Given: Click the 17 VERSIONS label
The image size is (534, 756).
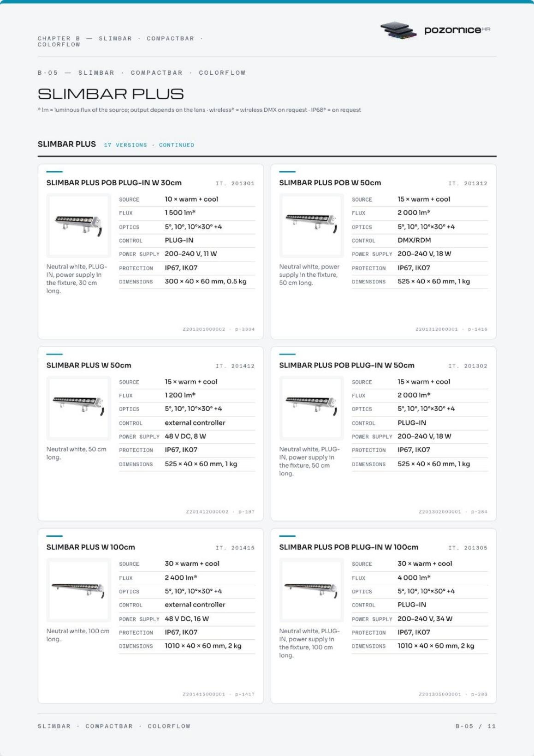Looking at the screenshot, I should (x=125, y=145).
